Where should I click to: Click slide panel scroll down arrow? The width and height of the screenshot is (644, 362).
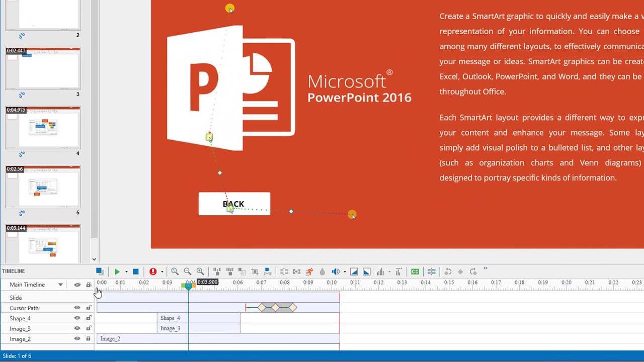(x=94, y=259)
